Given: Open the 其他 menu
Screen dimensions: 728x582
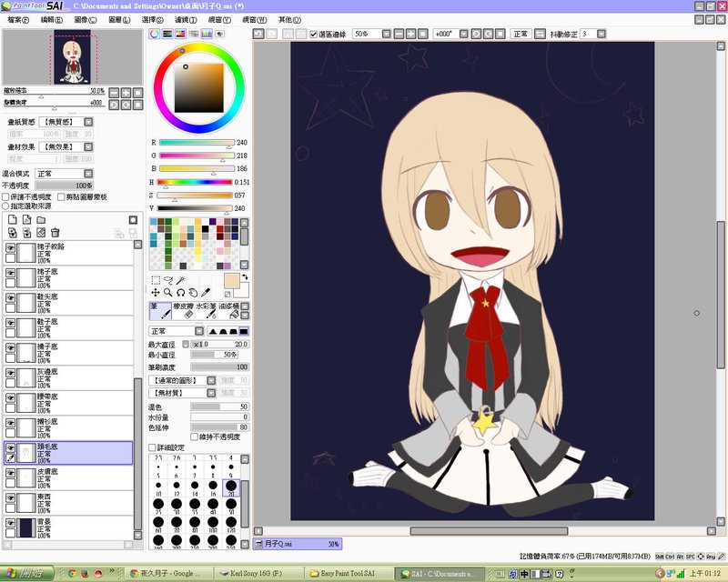Looking at the screenshot, I should [x=289, y=20].
